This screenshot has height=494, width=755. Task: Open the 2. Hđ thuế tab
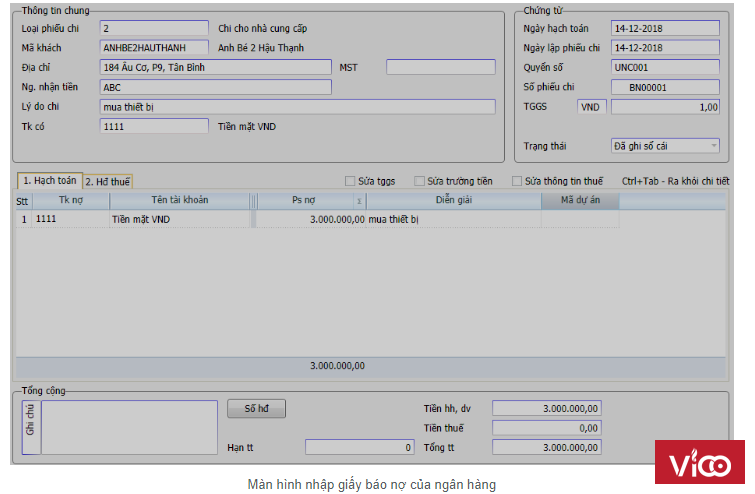click(x=107, y=181)
